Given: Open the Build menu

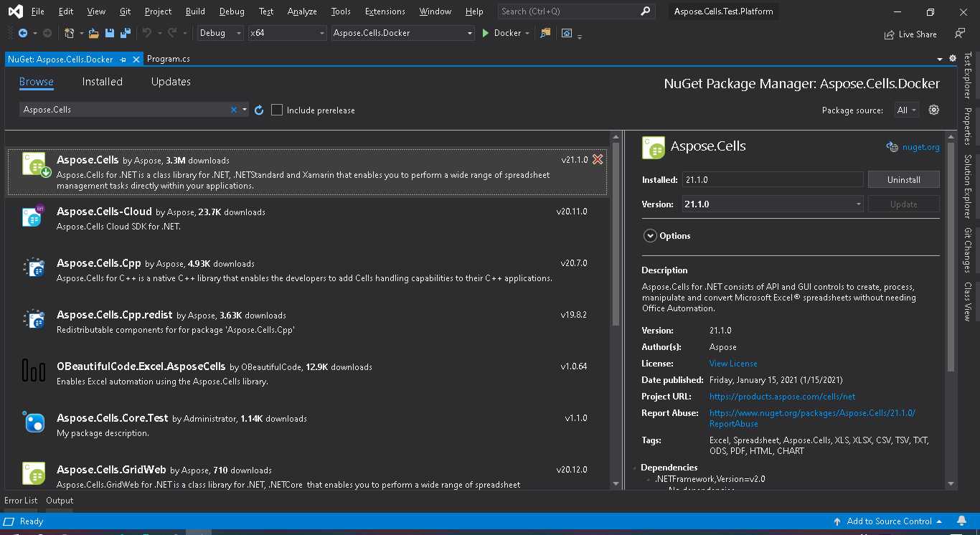Looking at the screenshot, I should point(194,11).
